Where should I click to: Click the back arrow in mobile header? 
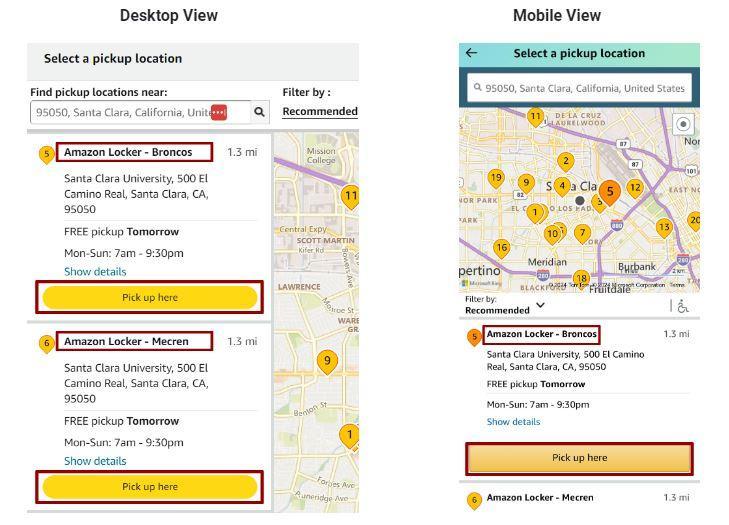pos(472,53)
